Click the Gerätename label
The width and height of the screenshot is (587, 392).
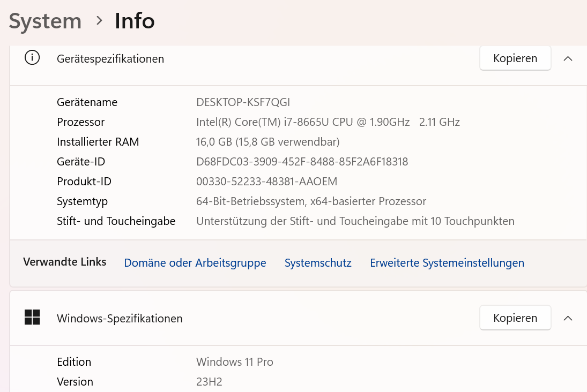pyautogui.click(x=87, y=102)
